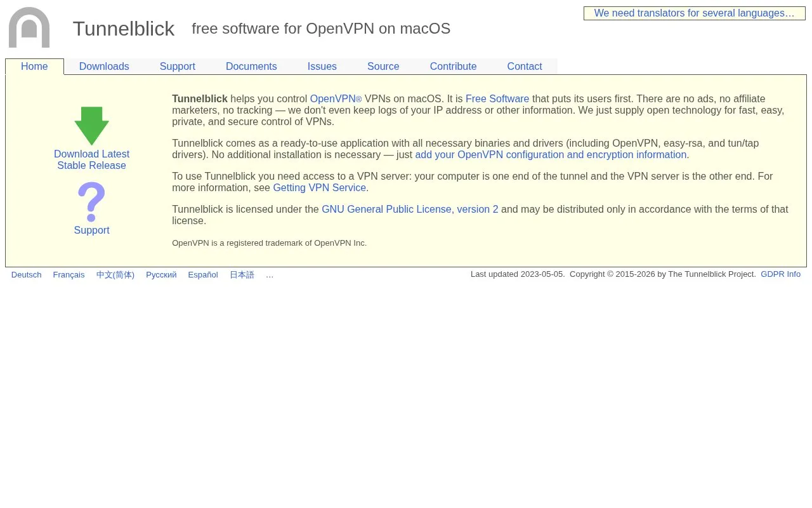Click the free software for OpenVPN tagline
This screenshot has height=508, width=812.
point(321,29)
